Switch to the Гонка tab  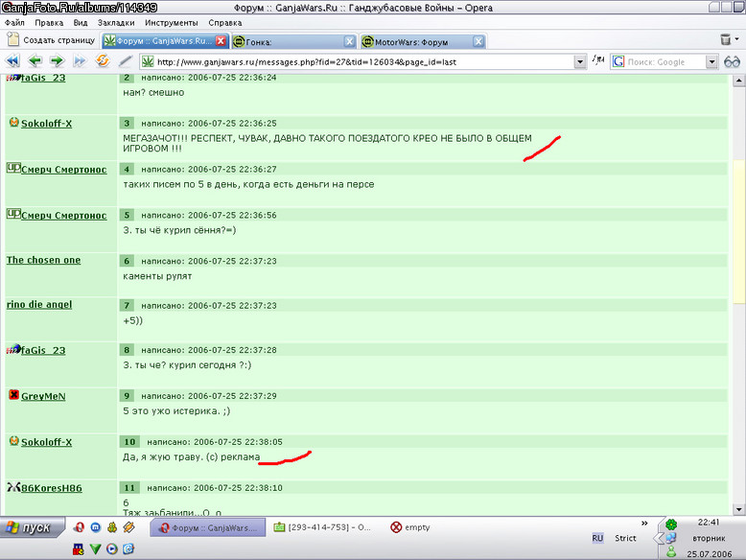294,41
